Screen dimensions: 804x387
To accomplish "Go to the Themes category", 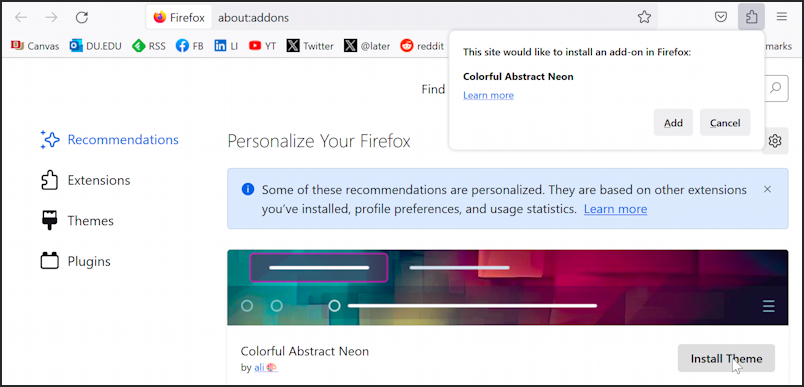I will [77, 221].
